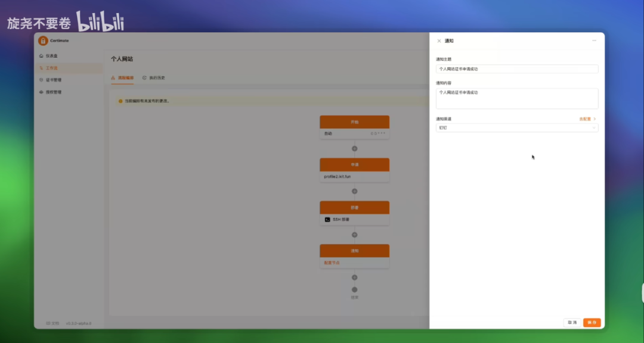
Task: Go to 证书管理 in the sidebar
Action: [x=69, y=80]
